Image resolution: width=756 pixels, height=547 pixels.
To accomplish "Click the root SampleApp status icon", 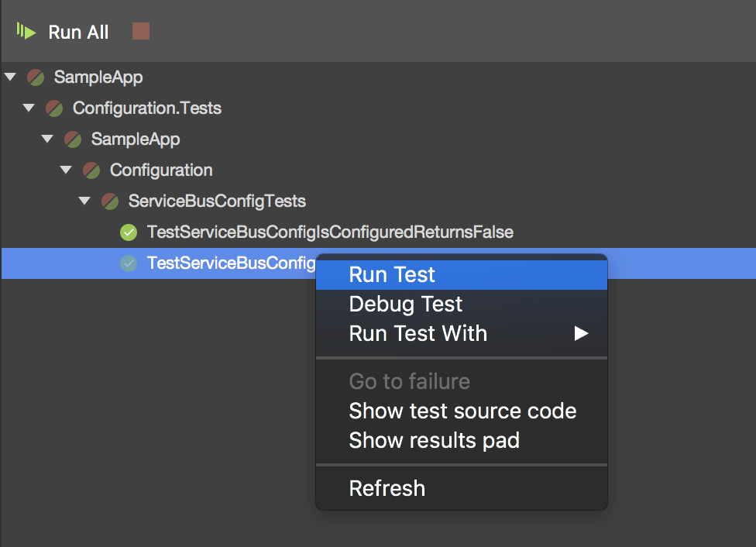I will (36, 77).
